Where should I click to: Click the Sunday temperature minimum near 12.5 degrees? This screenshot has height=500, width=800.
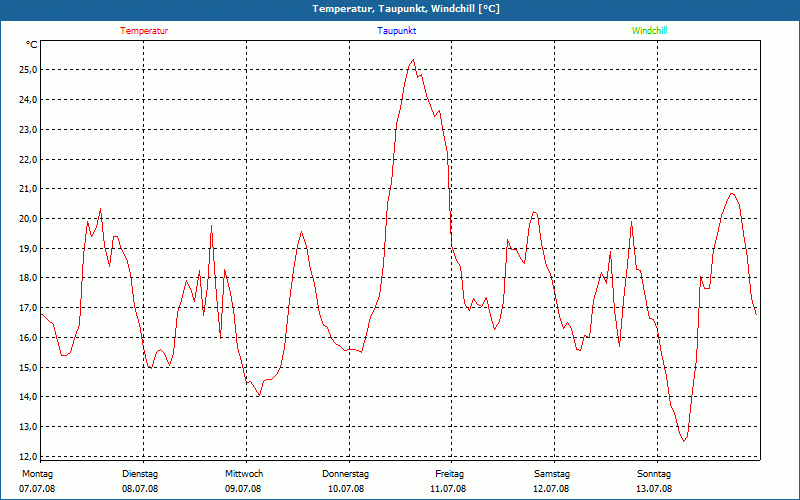684,440
